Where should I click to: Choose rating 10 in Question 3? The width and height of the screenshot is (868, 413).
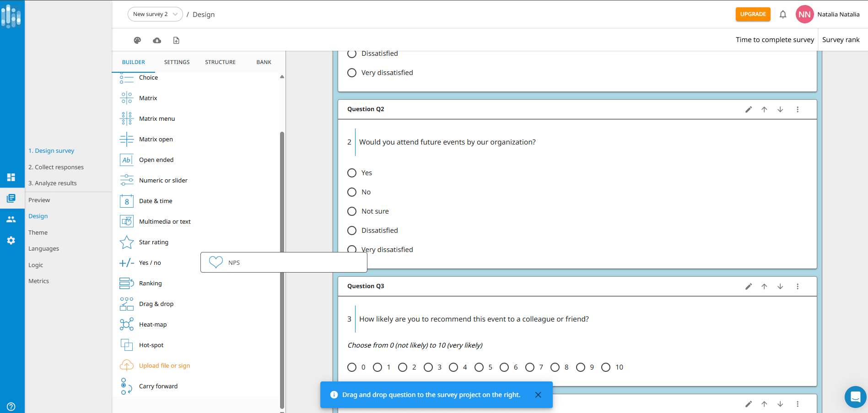click(x=606, y=367)
